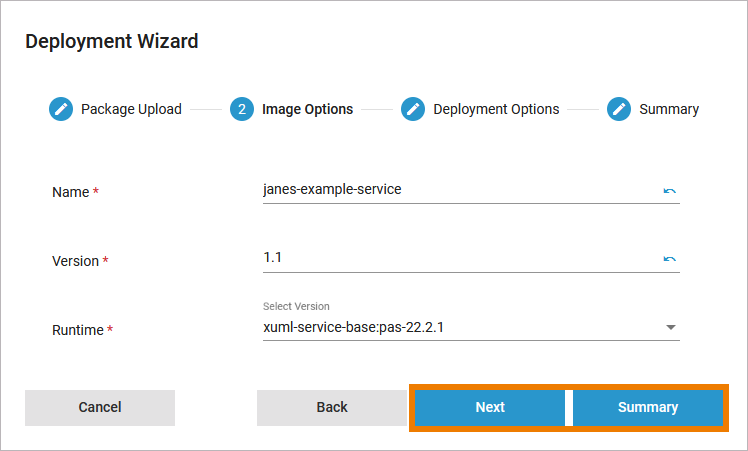Reset the Version field with undo icon
This screenshot has height=451, width=748.
[x=669, y=259]
